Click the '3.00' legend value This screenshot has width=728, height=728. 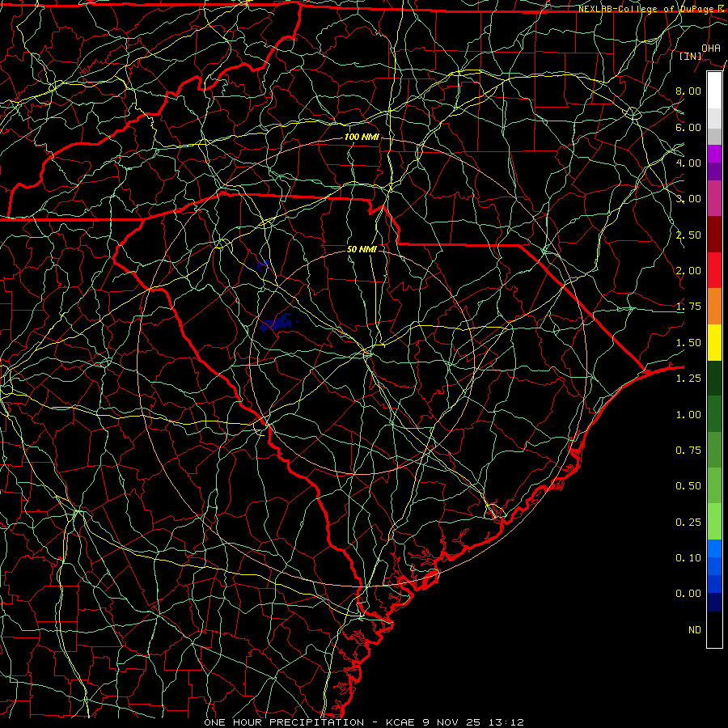click(688, 199)
